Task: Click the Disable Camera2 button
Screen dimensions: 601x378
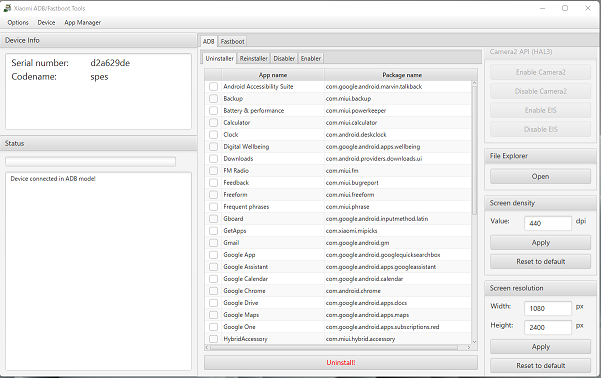Action: (540, 91)
